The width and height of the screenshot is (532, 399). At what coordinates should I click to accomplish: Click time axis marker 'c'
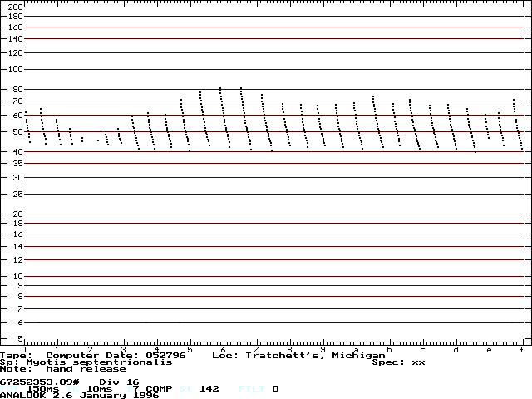tap(422, 349)
